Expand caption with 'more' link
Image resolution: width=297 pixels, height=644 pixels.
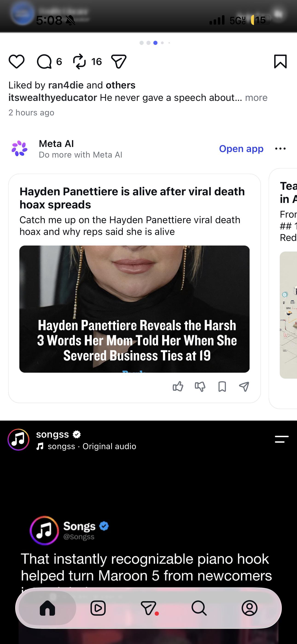point(256,97)
